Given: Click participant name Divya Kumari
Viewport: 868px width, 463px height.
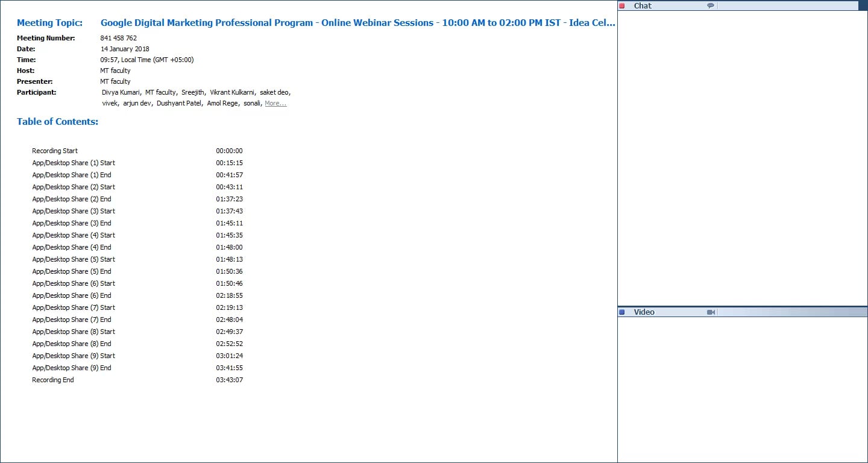Looking at the screenshot, I should pos(121,93).
